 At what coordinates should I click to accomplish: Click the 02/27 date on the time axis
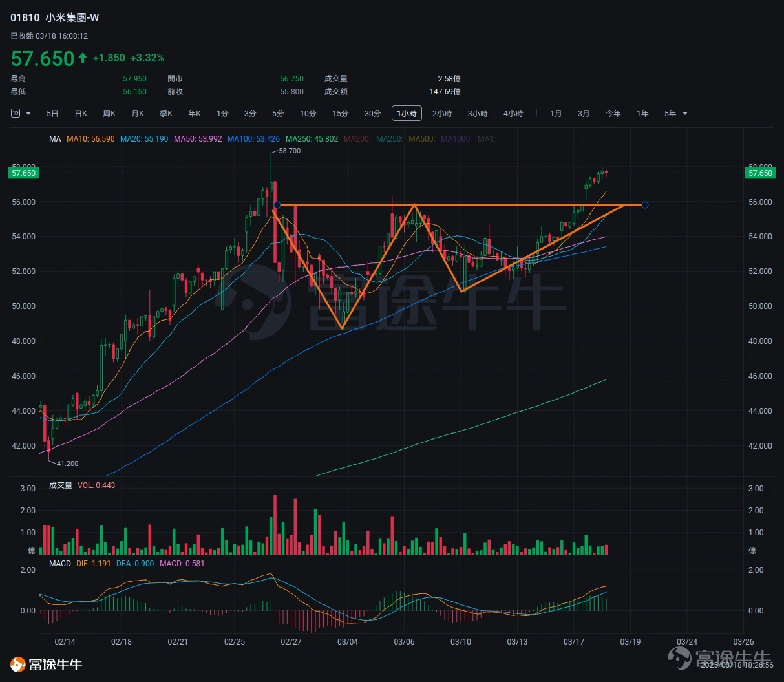point(291,642)
